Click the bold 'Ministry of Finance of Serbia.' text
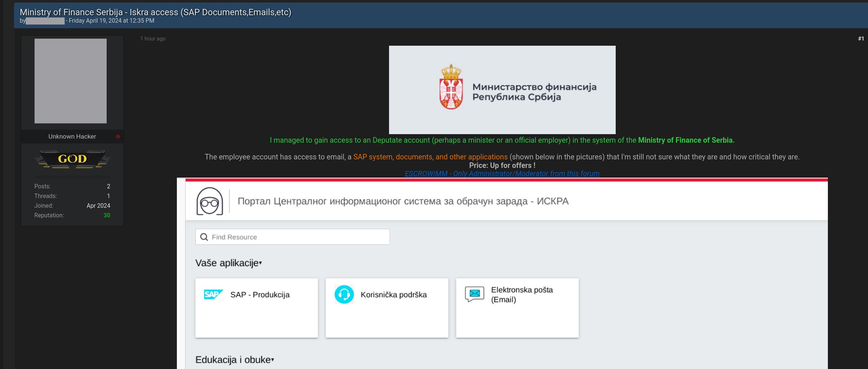This screenshot has width=868, height=369. point(686,140)
